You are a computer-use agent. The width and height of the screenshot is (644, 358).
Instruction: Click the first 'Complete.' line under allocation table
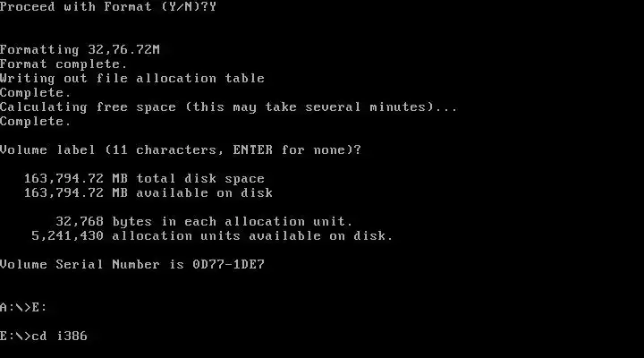tap(35, 92)
